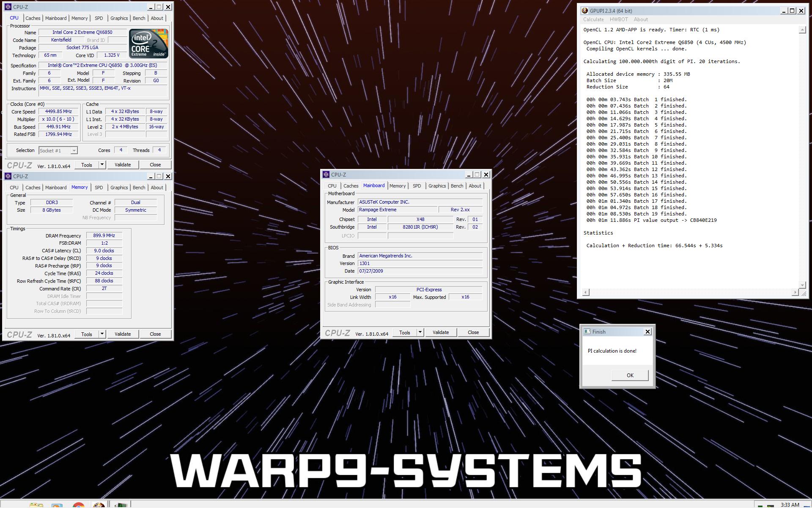The height and width of the screenshot is (508, 812).
Task: Click the Core Speed value '4499.85 MHz'
Action: tap(58, 111)
